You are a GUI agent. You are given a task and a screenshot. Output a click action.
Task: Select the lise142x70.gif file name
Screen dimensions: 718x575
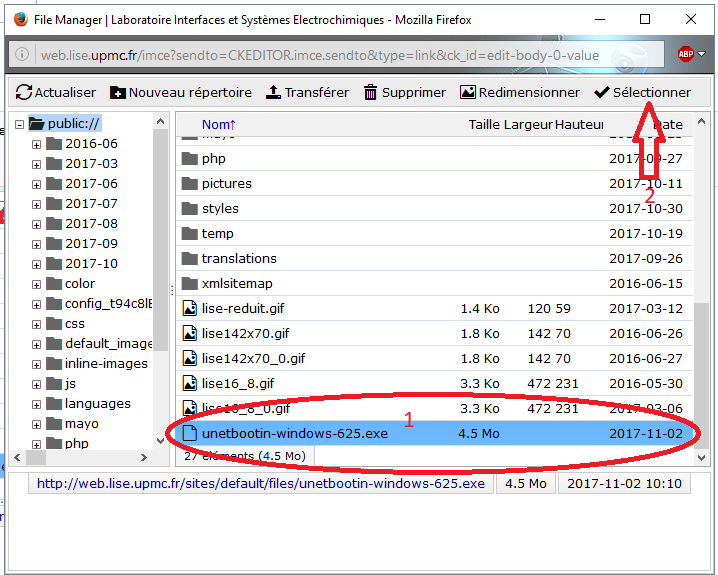(245, 333)
